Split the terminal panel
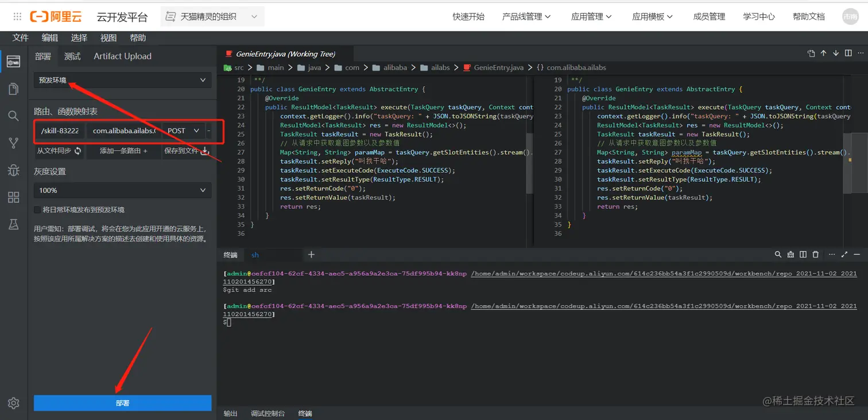This screenshot has height=420, width=868. point(803,254)
